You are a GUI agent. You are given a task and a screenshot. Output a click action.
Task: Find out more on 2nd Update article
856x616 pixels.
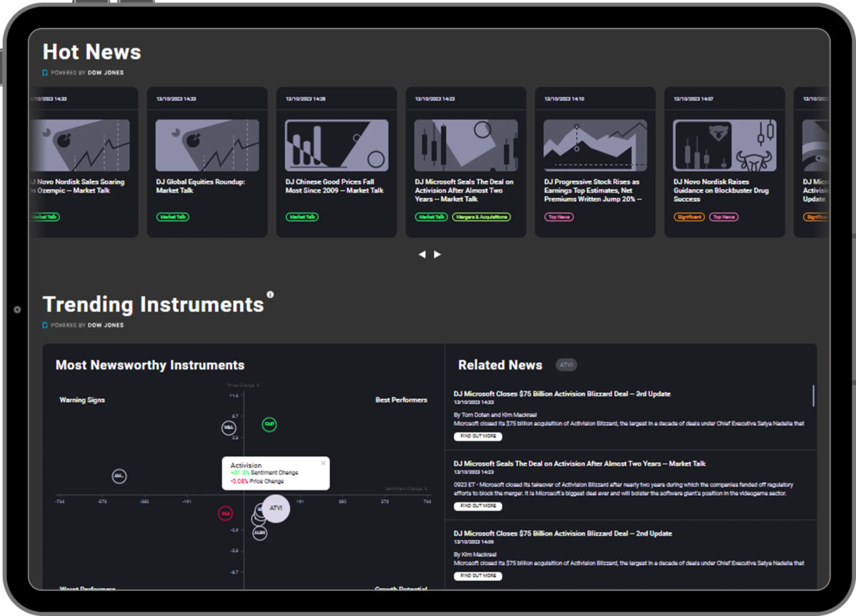click(478, 576)
